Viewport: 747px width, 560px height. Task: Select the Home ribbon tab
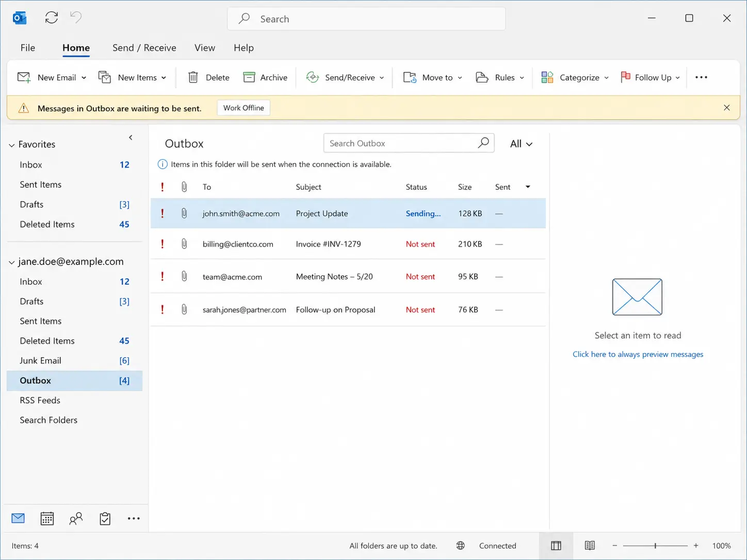click(x=76, y=47)
